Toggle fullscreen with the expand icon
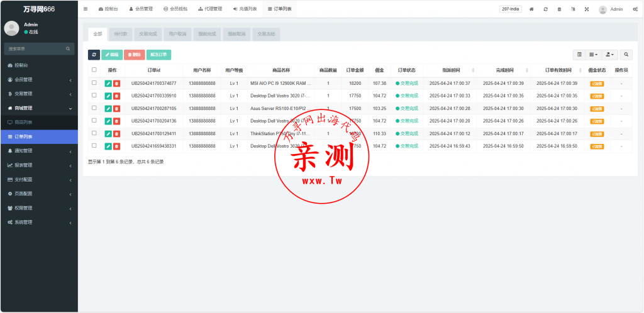Screen dimensions: 644x313 point(587,9)
